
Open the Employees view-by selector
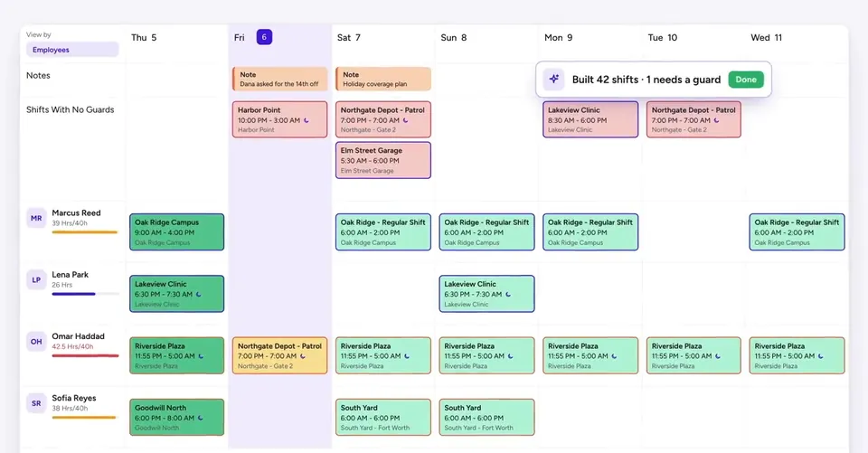[x=72, y=50]
